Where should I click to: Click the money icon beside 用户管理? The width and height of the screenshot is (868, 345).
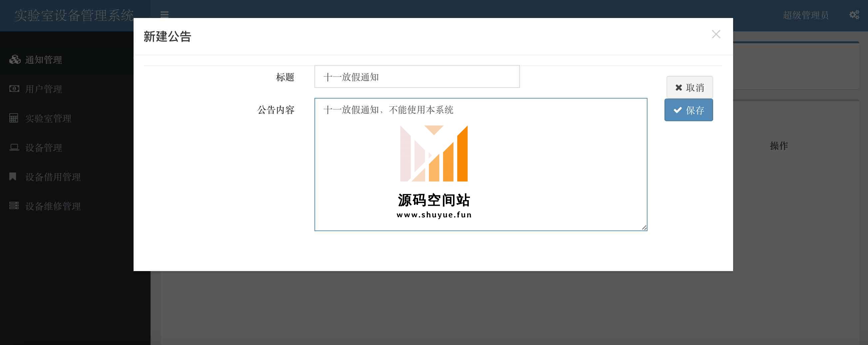[14, 89]
